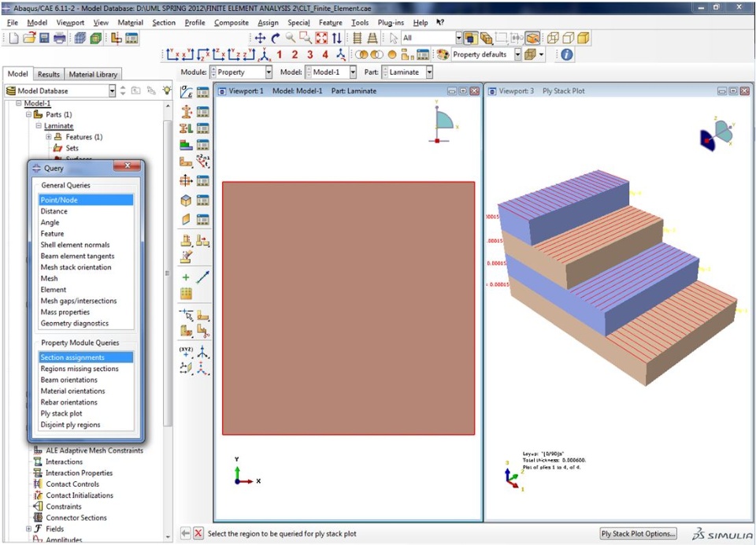Select the Magnify View tool
The image size is (756, 545).
(291, 38)
